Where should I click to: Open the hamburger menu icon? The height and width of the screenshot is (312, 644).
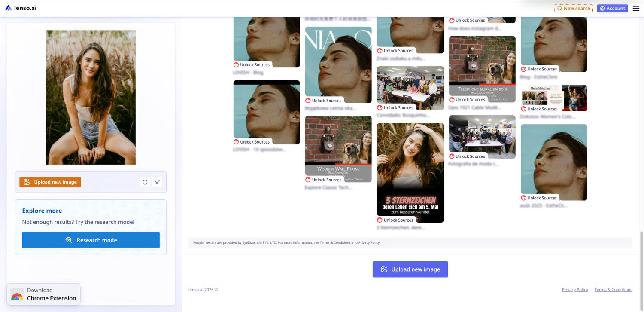[x=636, y=8]
